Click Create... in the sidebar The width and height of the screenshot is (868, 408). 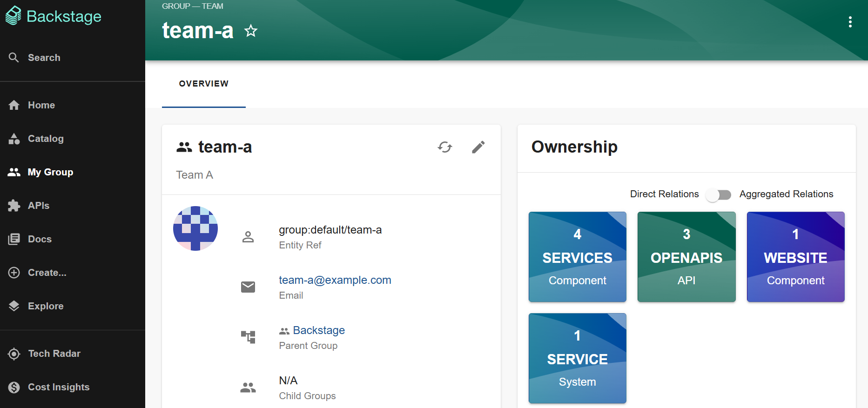tap(47, 273)
